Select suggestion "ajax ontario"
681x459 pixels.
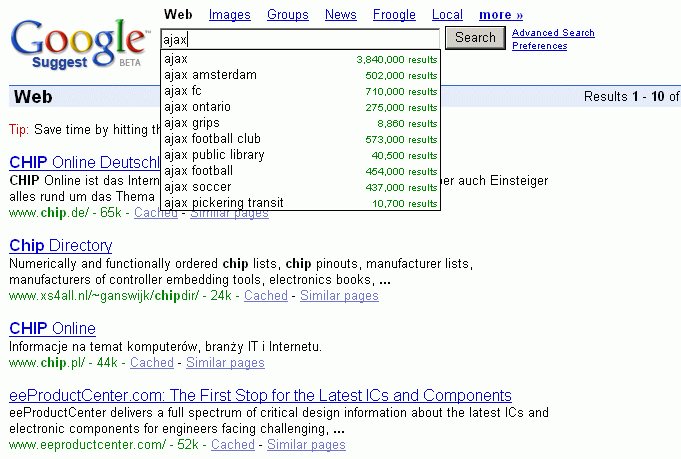pos(301,107)
